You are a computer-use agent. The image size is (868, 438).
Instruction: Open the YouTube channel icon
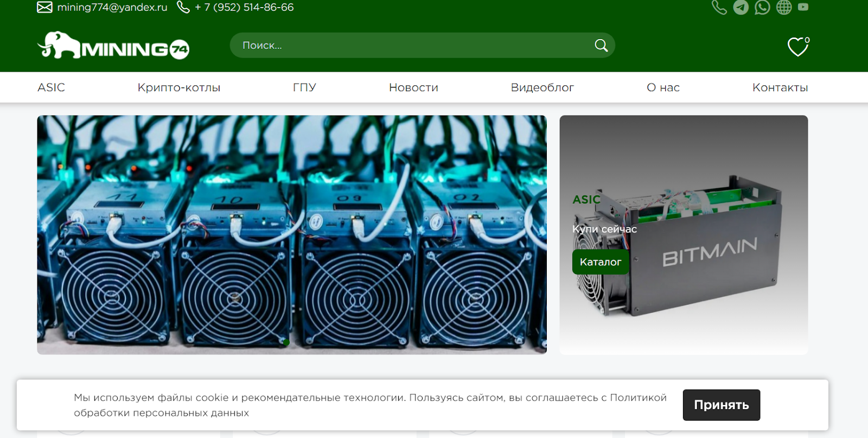coord(803,7)
